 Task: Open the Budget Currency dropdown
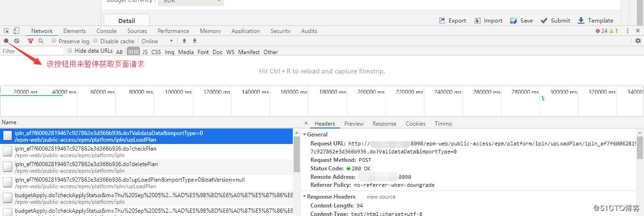(190, 2)
